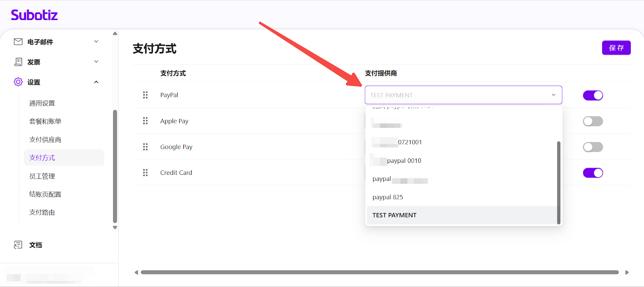Enable the Apple Pay toggle
Screen dimensions: 644x287
click(x=592, y=121)
